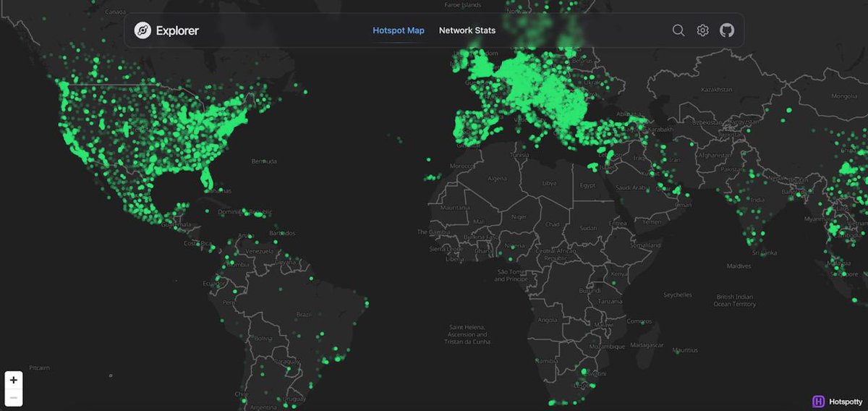Click the Egypt map label
This screenshot has height=411, width=868.
[587, 185]
